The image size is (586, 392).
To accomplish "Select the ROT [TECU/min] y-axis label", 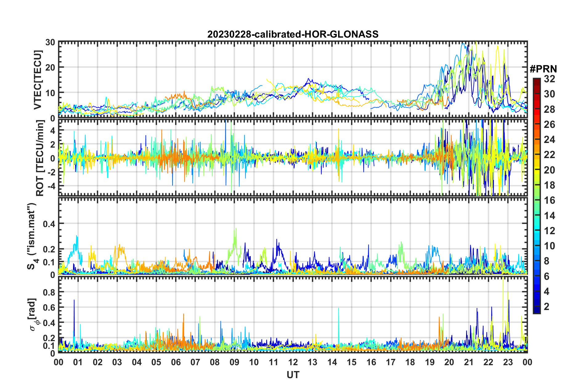I will pos(40,158).
